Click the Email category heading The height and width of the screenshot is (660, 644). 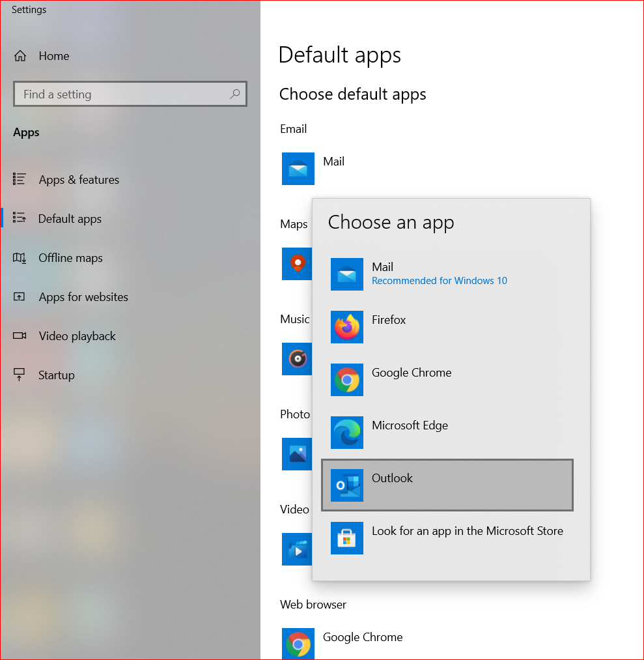coord(293,129)
